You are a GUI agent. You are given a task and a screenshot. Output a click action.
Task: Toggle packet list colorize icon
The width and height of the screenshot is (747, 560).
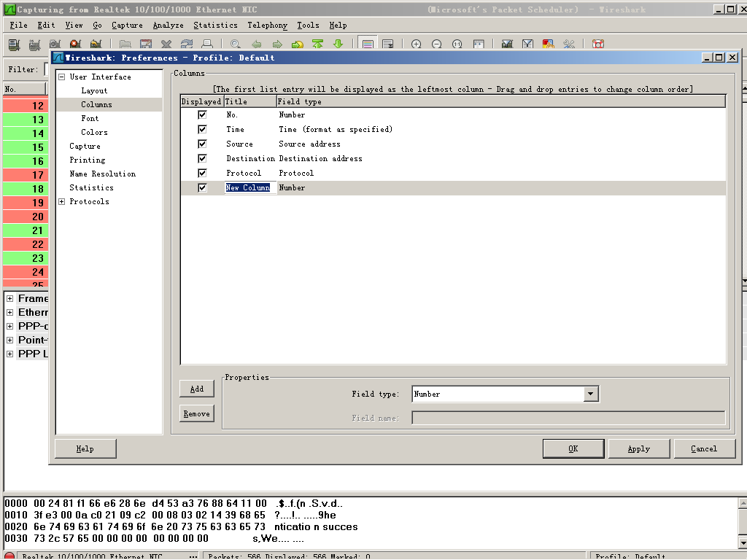368,44
